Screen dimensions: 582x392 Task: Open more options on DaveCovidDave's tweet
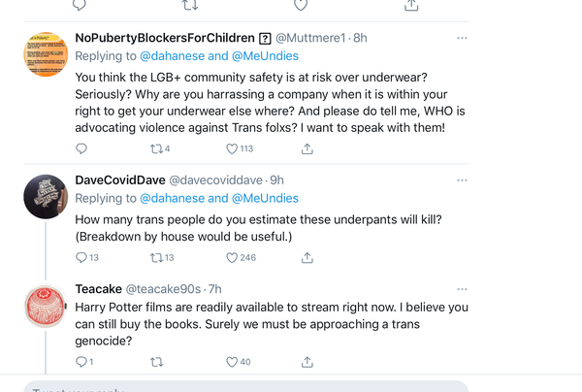[x=462, y=180]
